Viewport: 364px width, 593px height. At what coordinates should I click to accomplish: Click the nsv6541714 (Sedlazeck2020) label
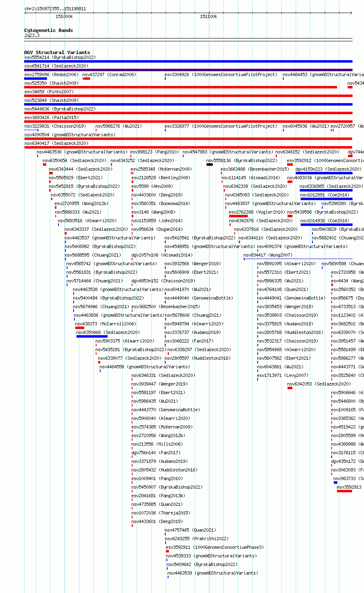coord(56,66)
